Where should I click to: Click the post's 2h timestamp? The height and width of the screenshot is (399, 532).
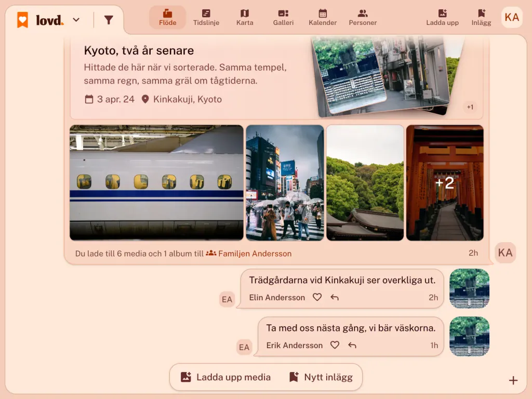click(x=473, y=253)
